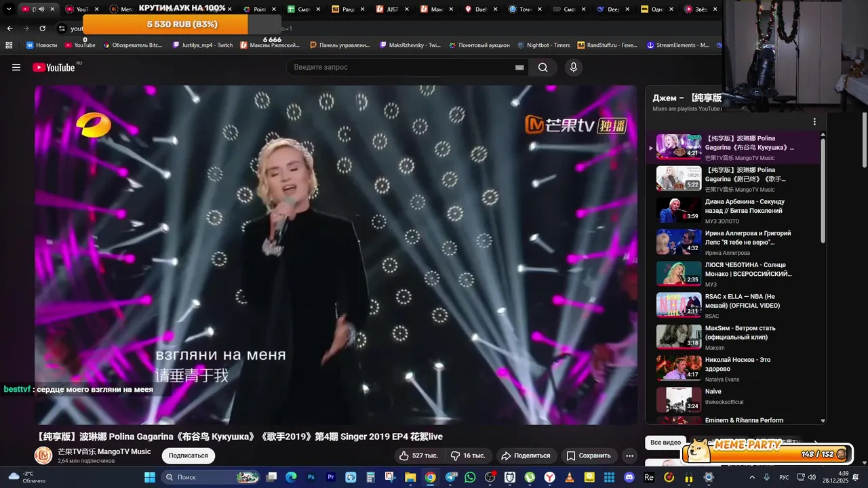Select Eminem & Rihanna Perform playlist entry
The width and height of the screenshot is (868, 488).
coord(736,420)
